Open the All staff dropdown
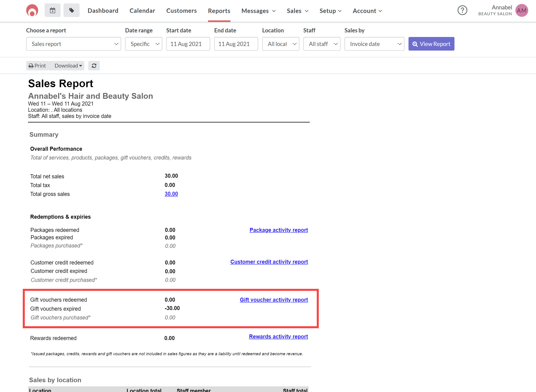The height and width of the screenshot is (392, 536). click(x=322, y=44)
